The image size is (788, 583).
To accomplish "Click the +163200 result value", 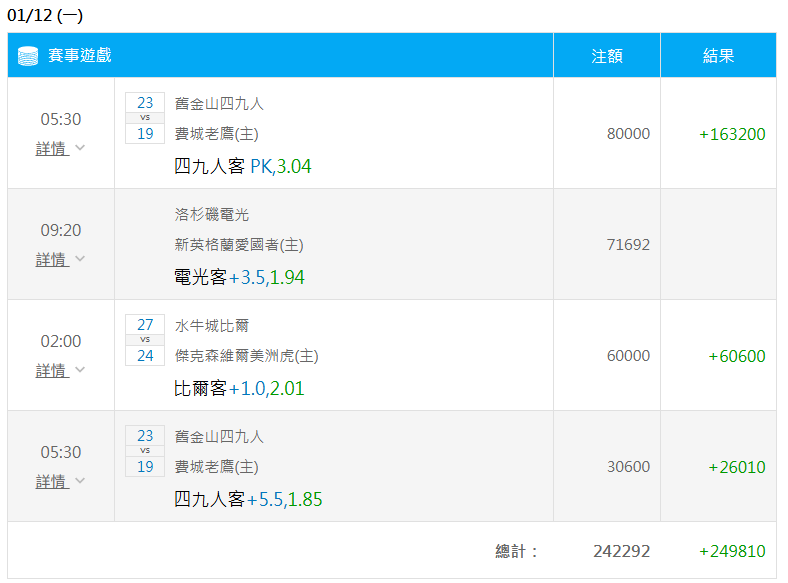I will tap(732, 134).
